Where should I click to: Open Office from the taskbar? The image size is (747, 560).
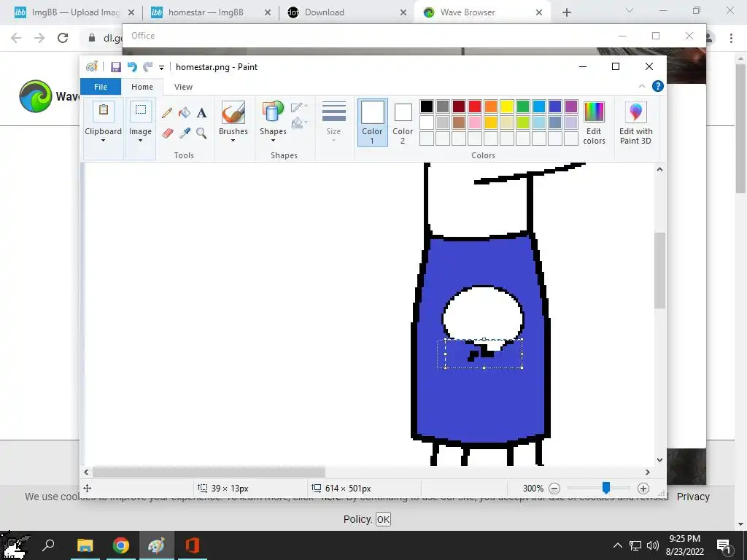(x=193, y=545)
